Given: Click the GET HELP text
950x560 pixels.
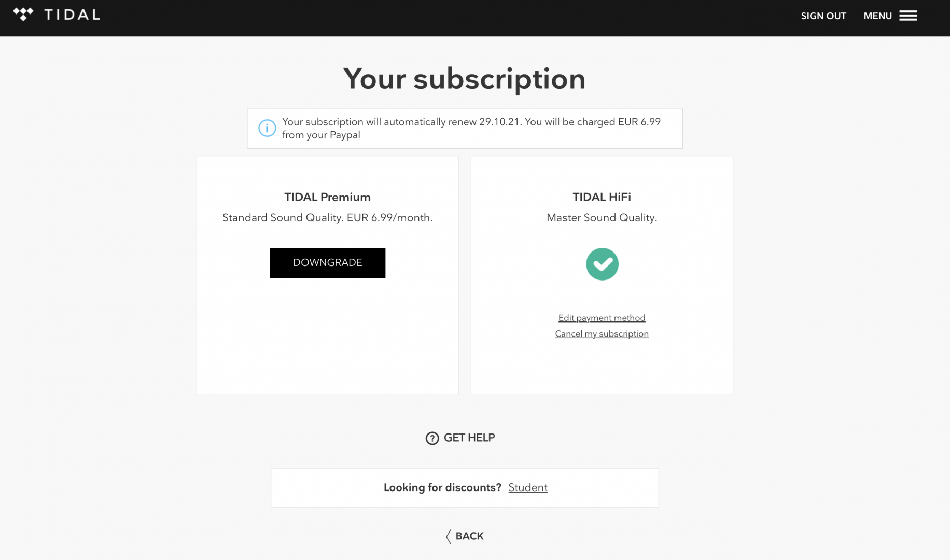Looking at the screenshot, I should 469,438.
